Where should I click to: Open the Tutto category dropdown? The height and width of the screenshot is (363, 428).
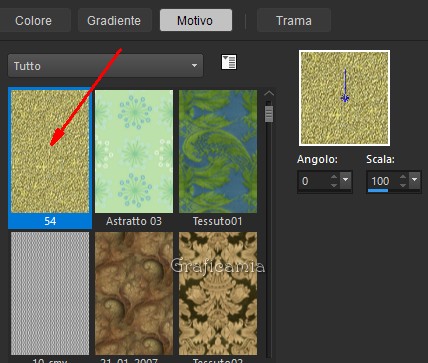[x=105, y=66]
